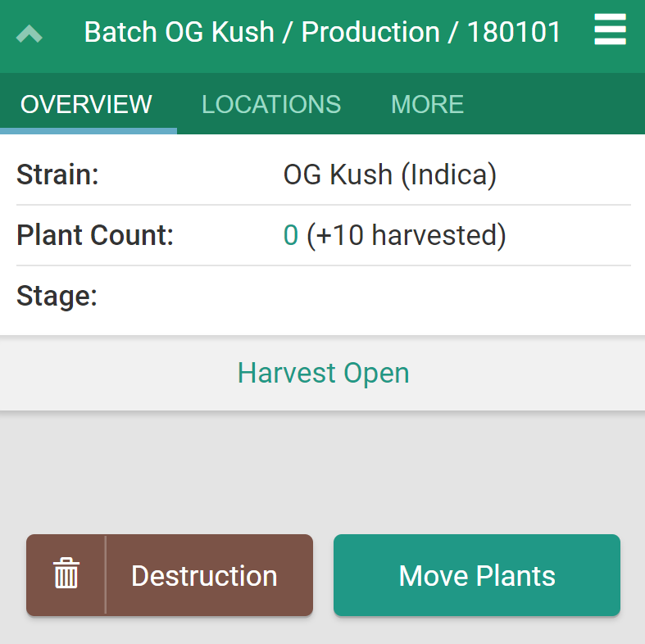This screenshot has width=645, height=644.
Task: Click the trash can icon
Action: pos(66,574)
